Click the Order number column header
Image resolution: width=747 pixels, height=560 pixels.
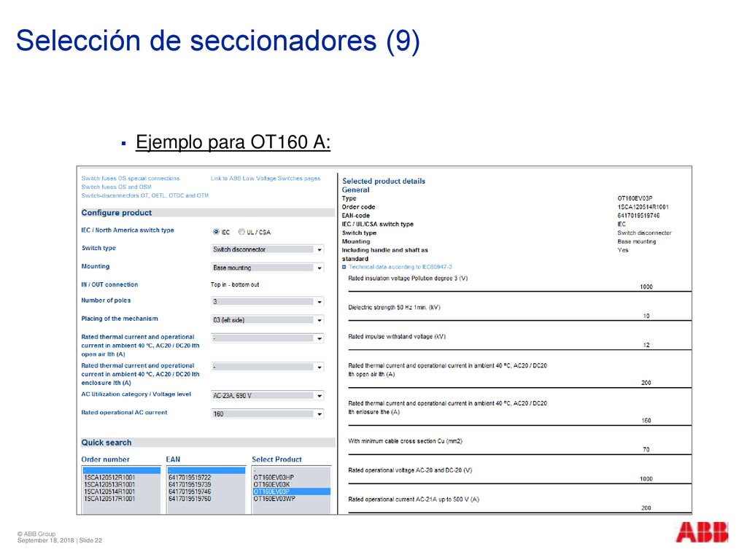coord(105,459)
